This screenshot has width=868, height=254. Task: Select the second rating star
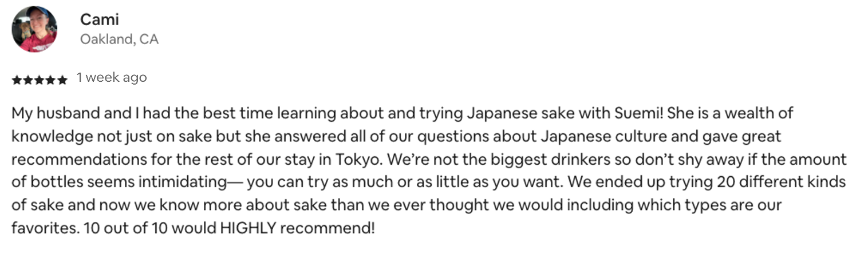(x=28, y=80)
